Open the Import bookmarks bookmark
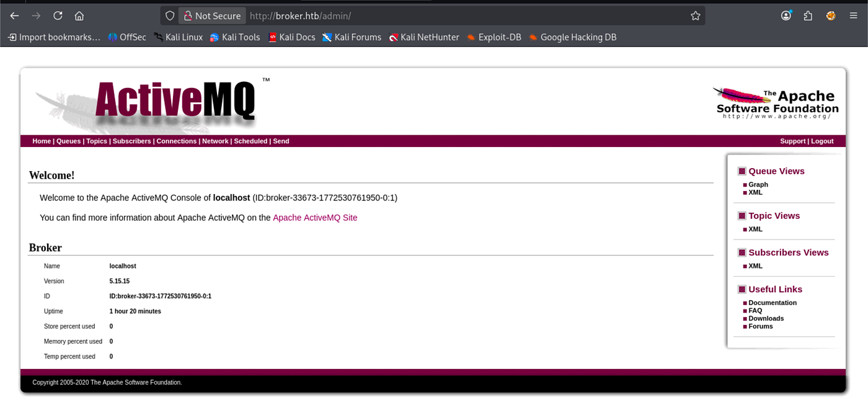Image resolution: width=868 pixels, height=405 pixels. tap(53, 37)
